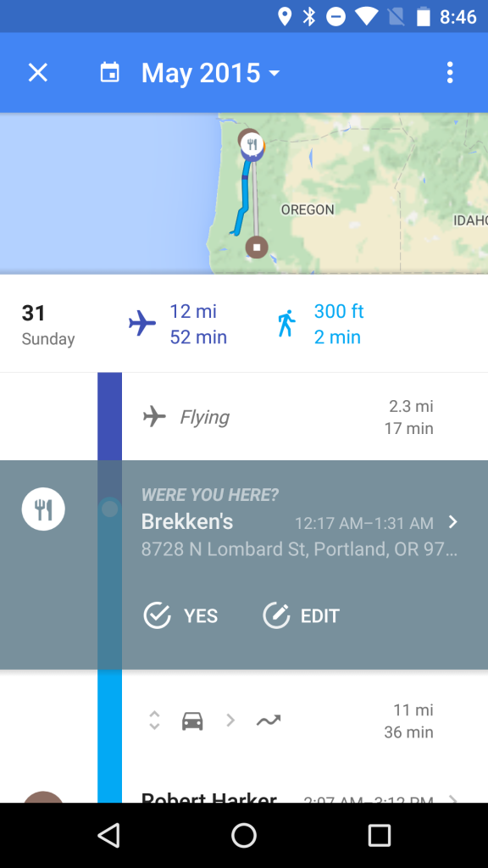The height and width of the screenshot is (868, 488).
Task: Tap the trending line graph icon near the car
Action: click(x=269, y=720)
